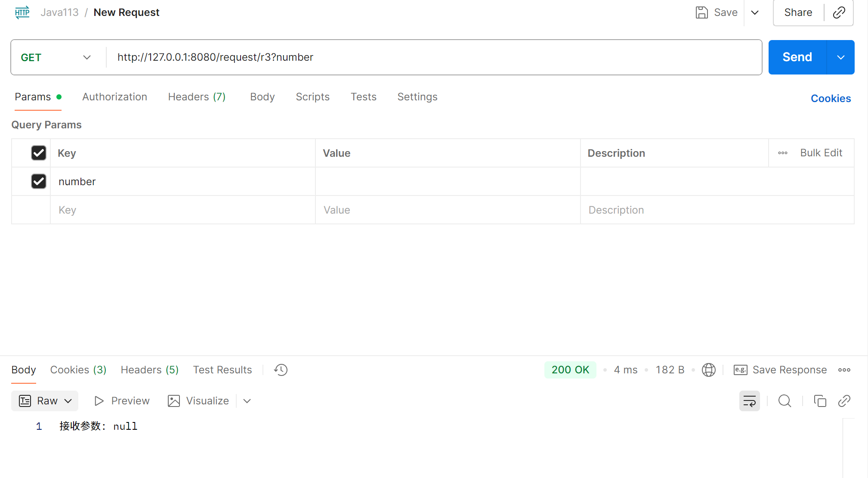Expand the Send button dropdown arrow
The width and height of the screenshot is (868, 478).
[840, 57]
